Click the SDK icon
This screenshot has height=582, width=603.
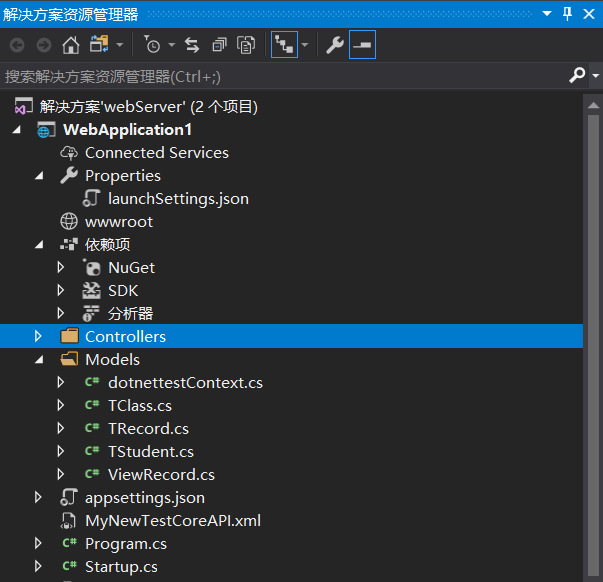click(92, 290)
